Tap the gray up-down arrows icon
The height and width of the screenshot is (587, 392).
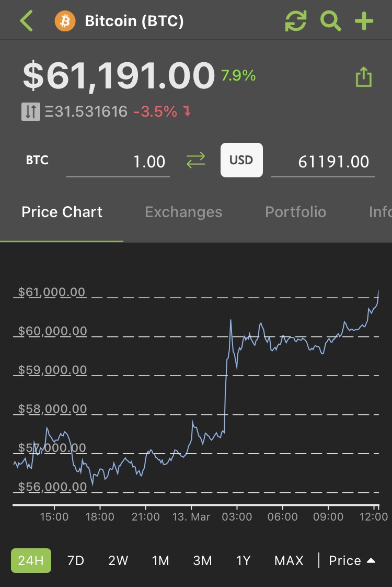[30, 111]
